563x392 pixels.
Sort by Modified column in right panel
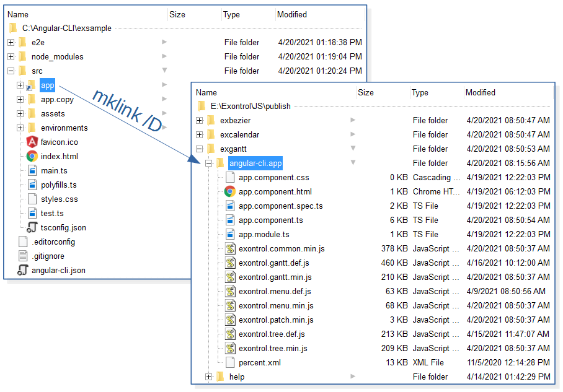(x=481, y=92)
